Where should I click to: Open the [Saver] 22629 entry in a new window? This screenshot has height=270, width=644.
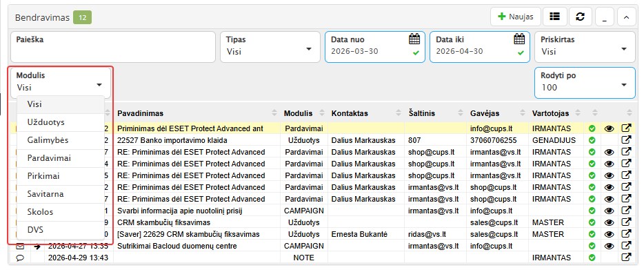625,234
